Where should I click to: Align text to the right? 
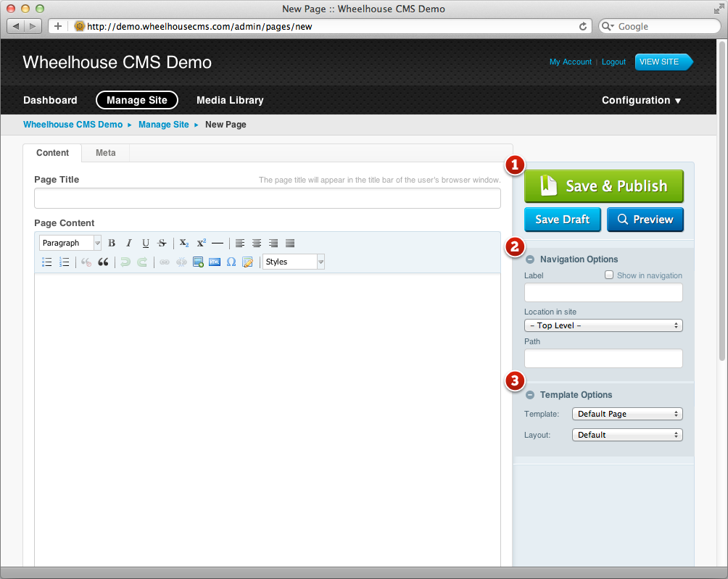point(273,243)
